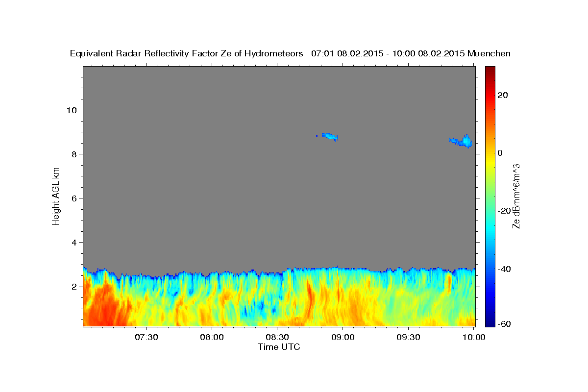Viewport: 588px width, 392px height.
Task: Click the height tick label 2
Action: click(75, 287)
